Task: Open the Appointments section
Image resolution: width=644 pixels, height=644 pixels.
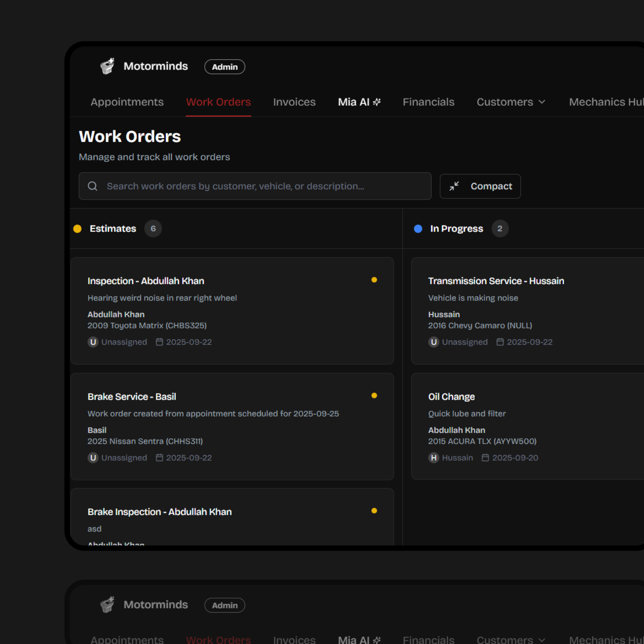Action: click(x=127, y=102)
